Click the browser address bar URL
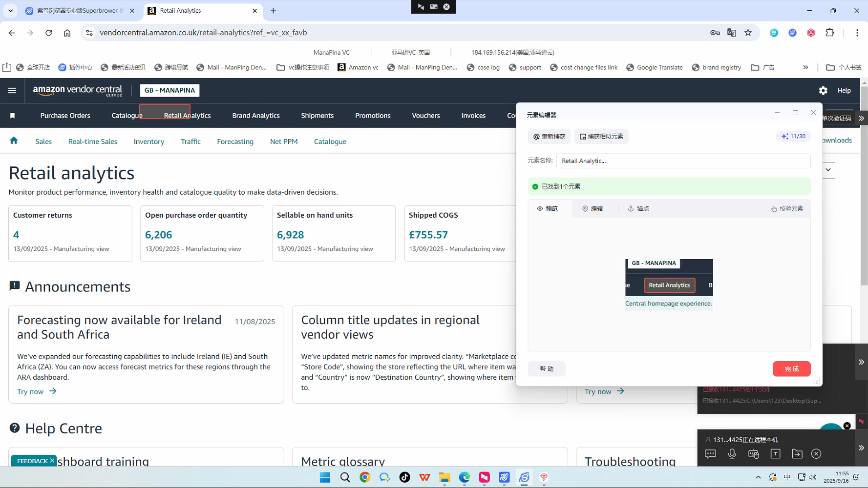Screen dimensions: 868x488 203,33
